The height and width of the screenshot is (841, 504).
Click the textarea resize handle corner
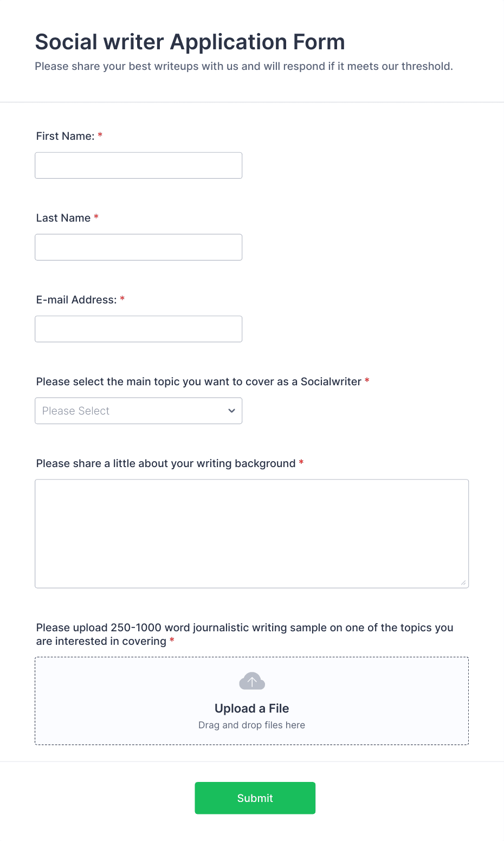tap(463, 583)
